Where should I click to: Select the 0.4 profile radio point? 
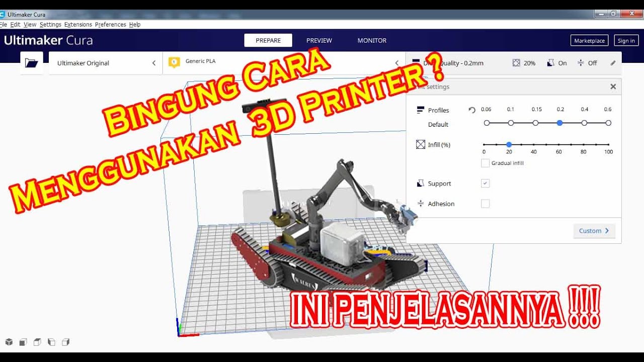tap(584, 123)
